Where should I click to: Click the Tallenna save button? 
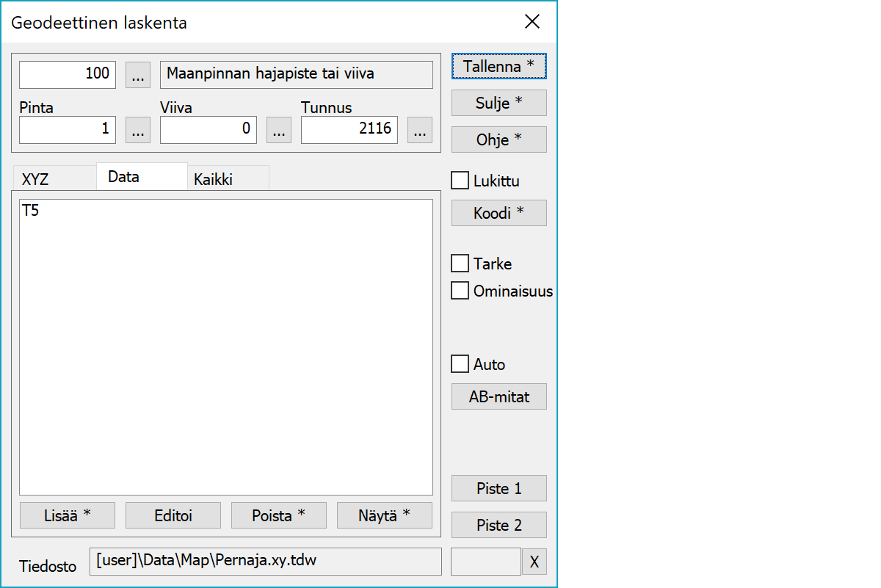point(498,66)
